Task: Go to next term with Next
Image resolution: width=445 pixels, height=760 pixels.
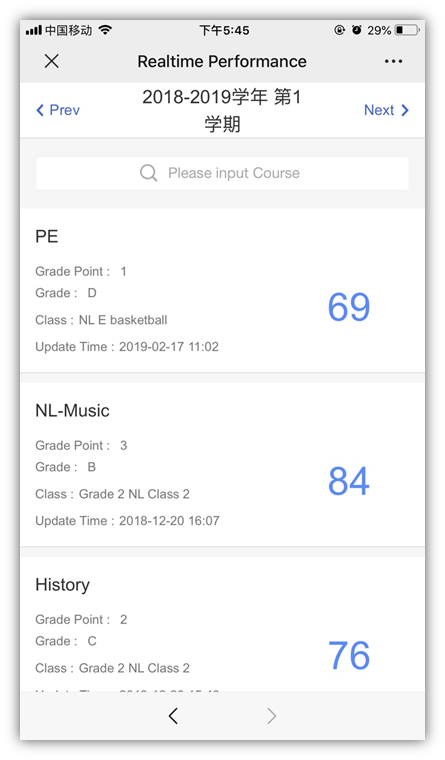Action: pyautogui.click(x=386, y=110)
